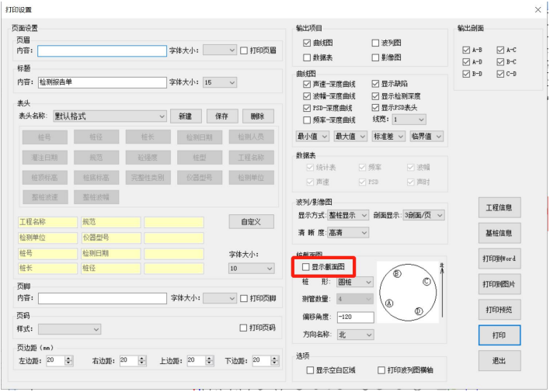Uncheck the A-B output profile

click(465, 50)
